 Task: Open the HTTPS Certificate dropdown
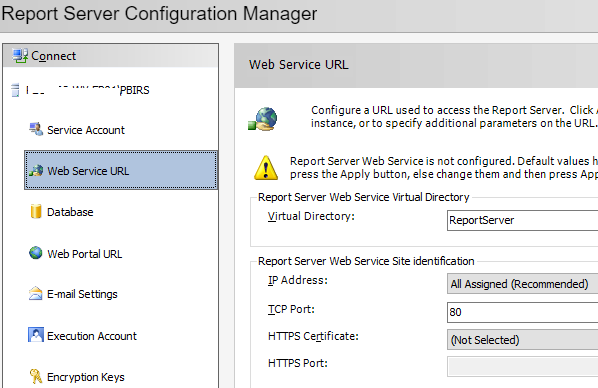pos(522,340)
